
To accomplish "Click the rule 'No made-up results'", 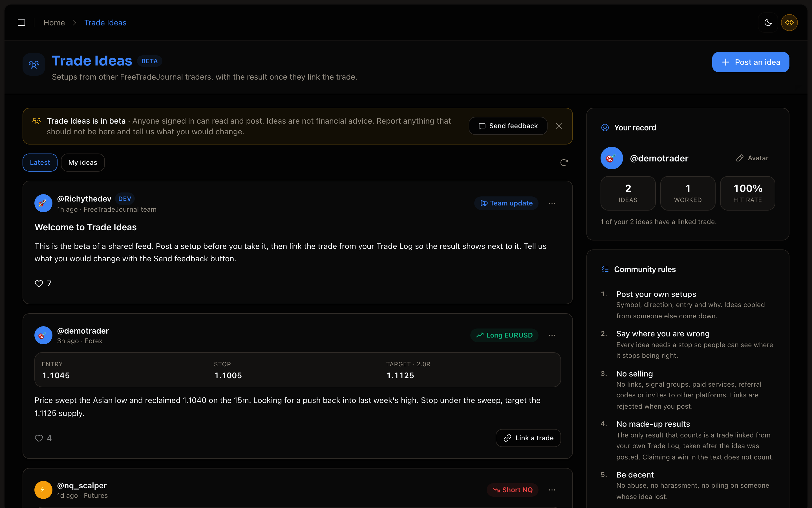I will (x=653, y=424).
